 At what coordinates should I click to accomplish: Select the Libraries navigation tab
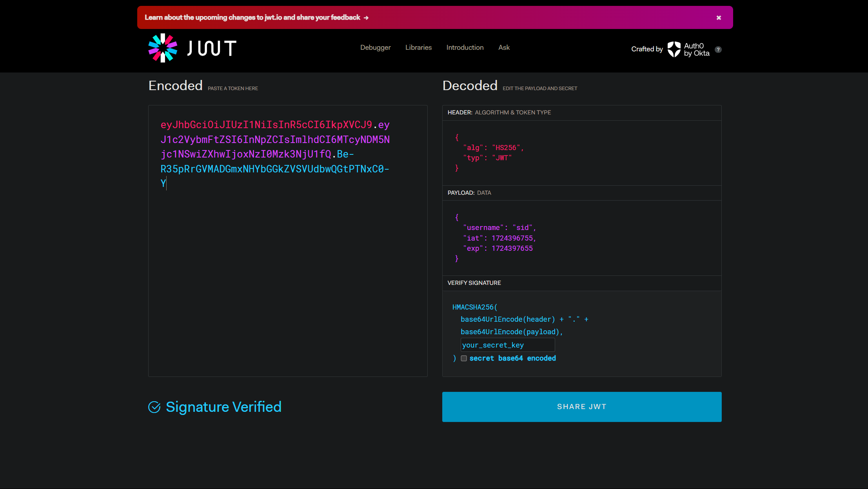418,48
